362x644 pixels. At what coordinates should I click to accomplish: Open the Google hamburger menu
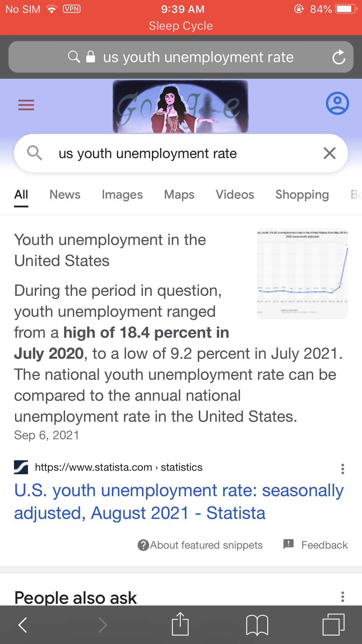(26, 105)
